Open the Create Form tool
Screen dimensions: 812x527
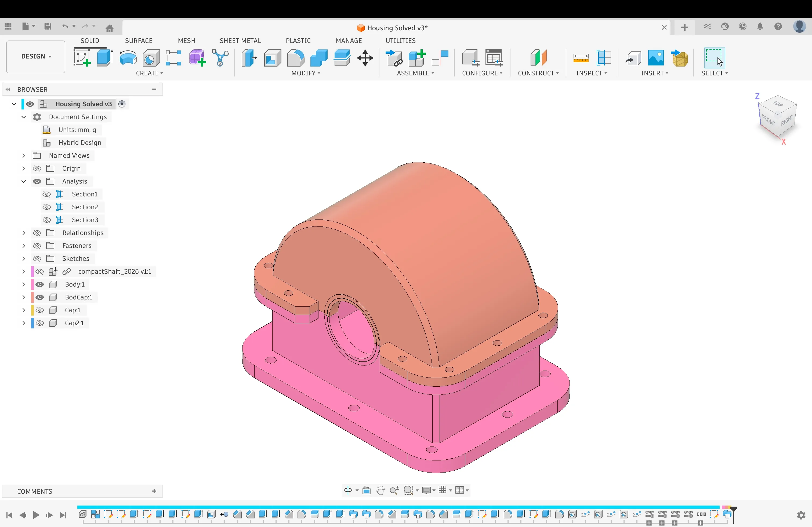pos(197,58)
